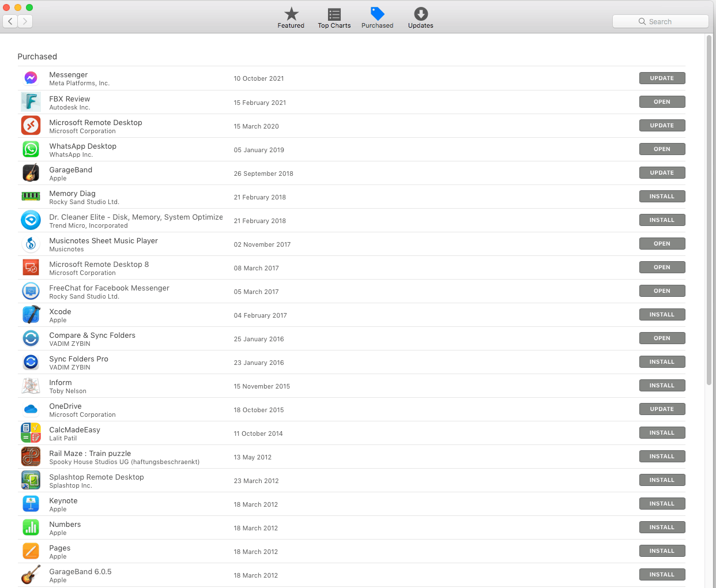
Task: Open the Top Charts tab
Action: pyautogui.click(x=334, y=17)
